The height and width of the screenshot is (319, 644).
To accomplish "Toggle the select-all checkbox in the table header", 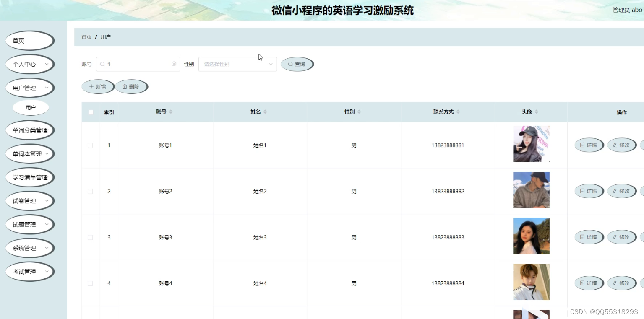I will pos(90,112).
